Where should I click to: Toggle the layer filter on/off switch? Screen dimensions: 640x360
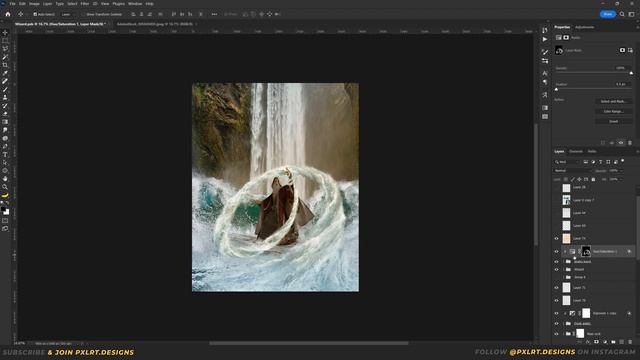tap(623, 161)
